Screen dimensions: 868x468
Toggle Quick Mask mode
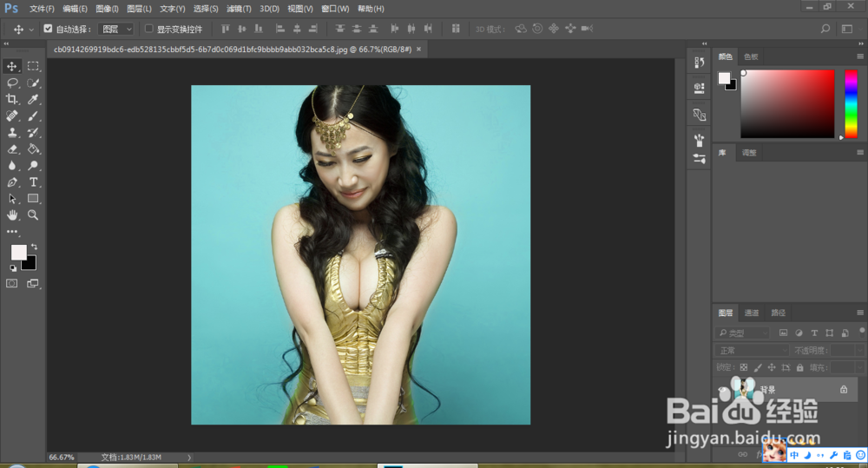[x=11, y=284]
